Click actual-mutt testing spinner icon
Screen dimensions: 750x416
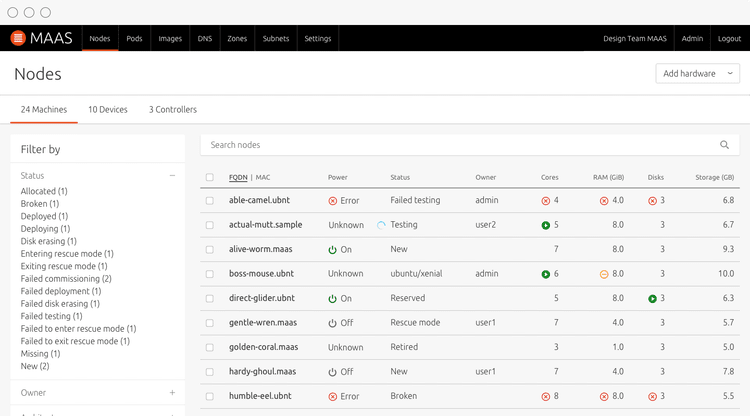(x=381, y=225)
